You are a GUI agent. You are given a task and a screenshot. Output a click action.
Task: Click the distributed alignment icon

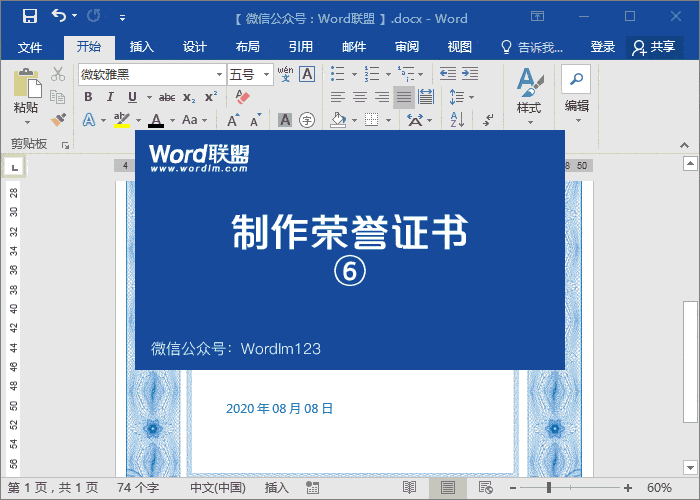[x=426, y=96]
